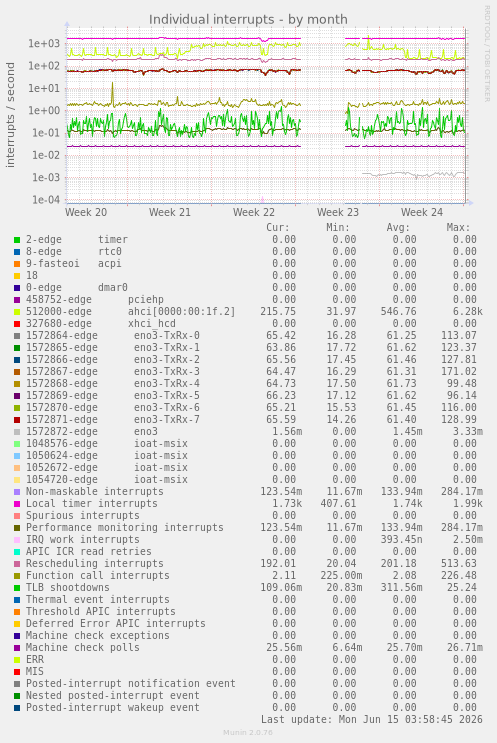Select the MIS legend label
The image size is (497, 743).
[35, 671]
